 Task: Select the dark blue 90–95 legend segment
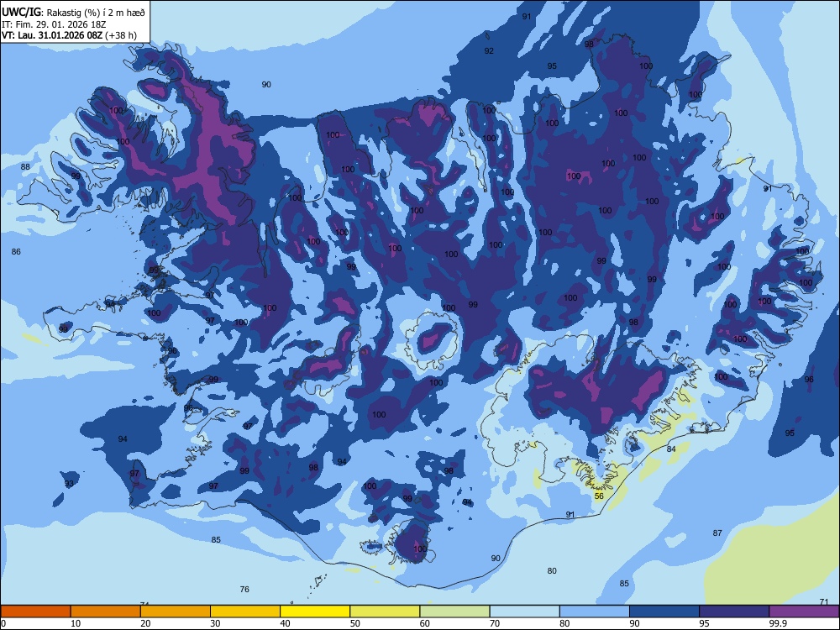click(x=664, y=612)
